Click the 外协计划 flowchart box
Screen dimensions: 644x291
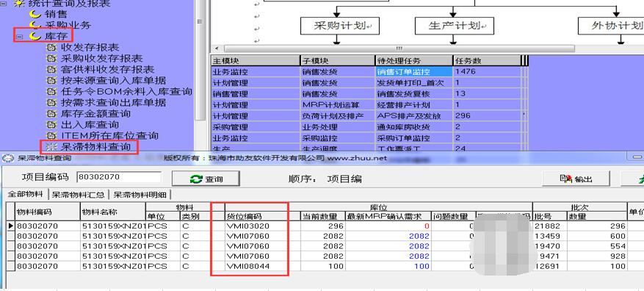[x=611, y=26]
